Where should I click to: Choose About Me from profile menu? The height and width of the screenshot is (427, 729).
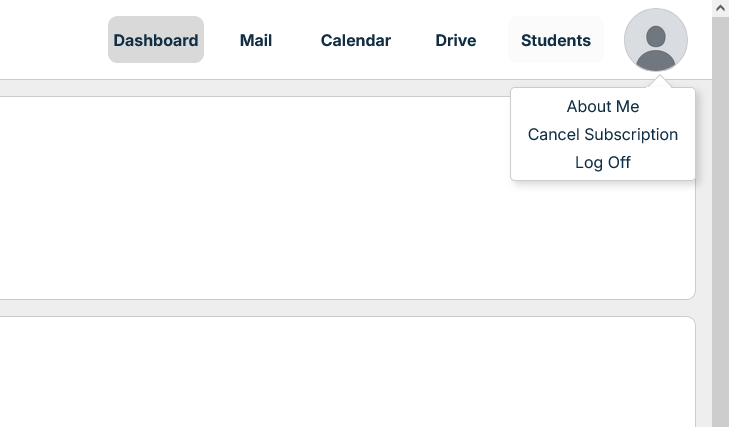pos(603,106)
